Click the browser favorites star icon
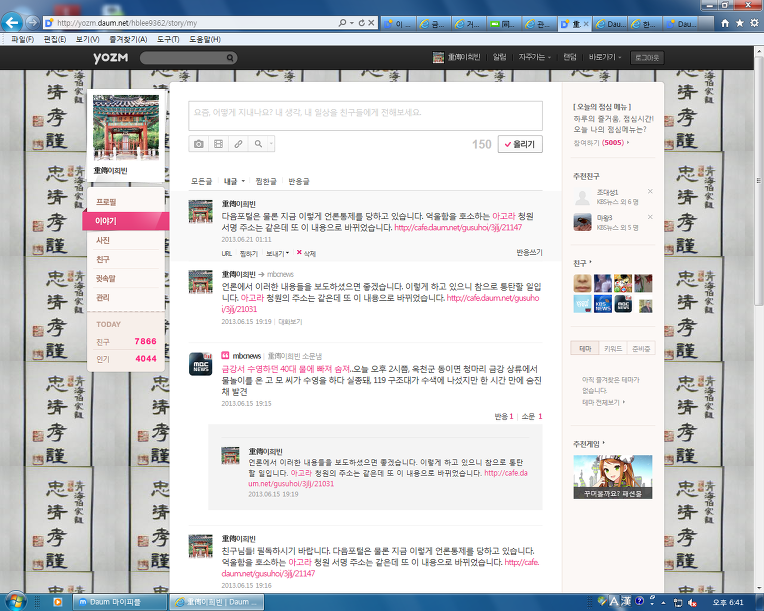Viewport: 764px width, 611px height. pos(740,23)
